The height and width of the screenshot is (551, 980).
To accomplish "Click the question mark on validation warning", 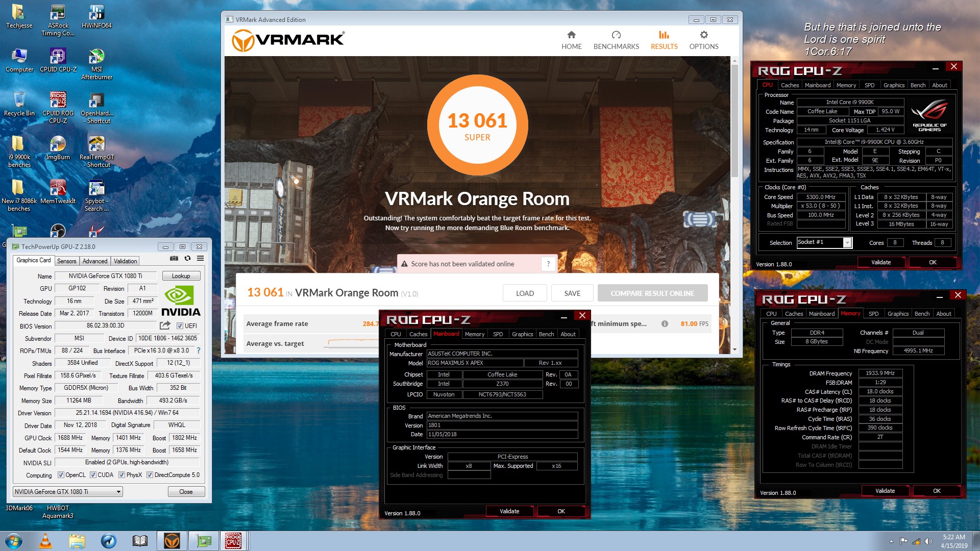I will click(x=548, y=264).
